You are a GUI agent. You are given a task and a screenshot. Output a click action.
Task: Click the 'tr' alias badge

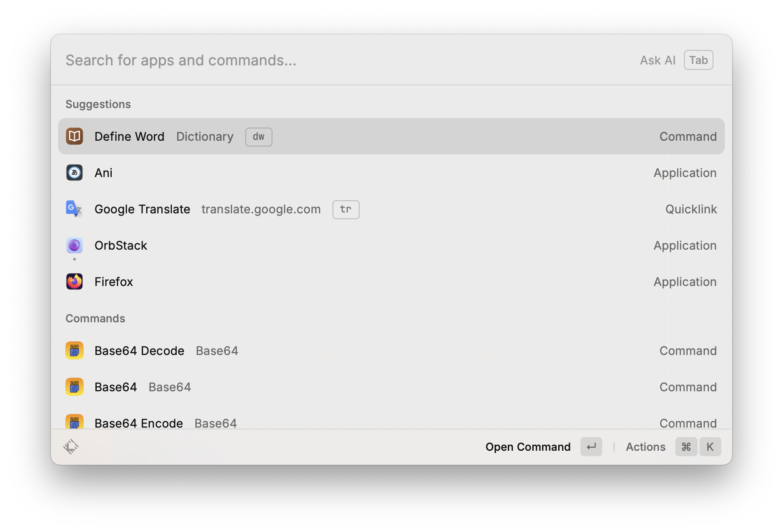[x=346, y=209]
